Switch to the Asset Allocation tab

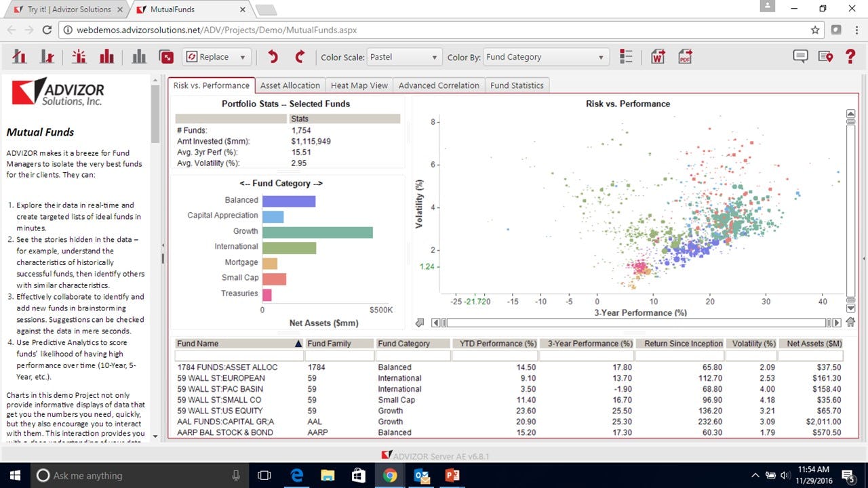coord(290,85)
